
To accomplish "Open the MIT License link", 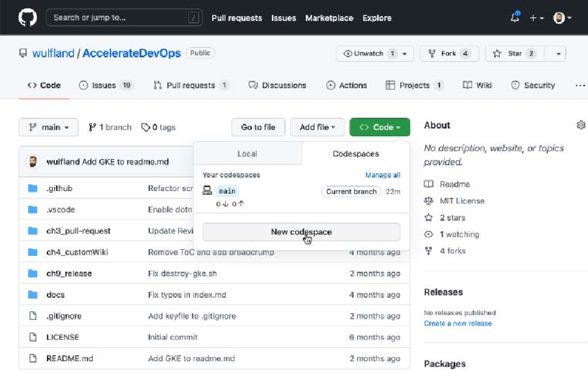I will (x=454, y=201).
